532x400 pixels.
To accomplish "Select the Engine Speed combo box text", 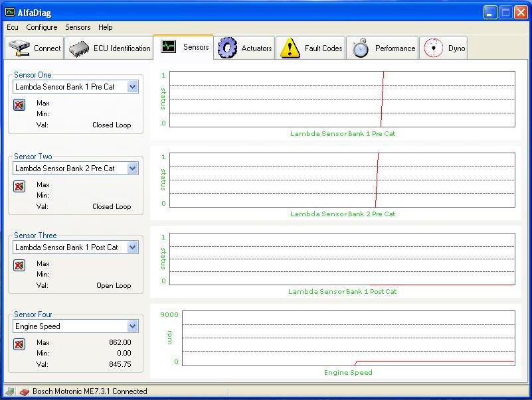I will click(x=38, y=326).
